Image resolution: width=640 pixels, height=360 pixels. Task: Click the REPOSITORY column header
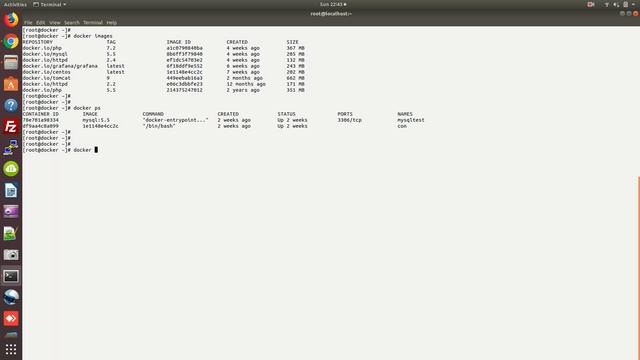point(38,42)
